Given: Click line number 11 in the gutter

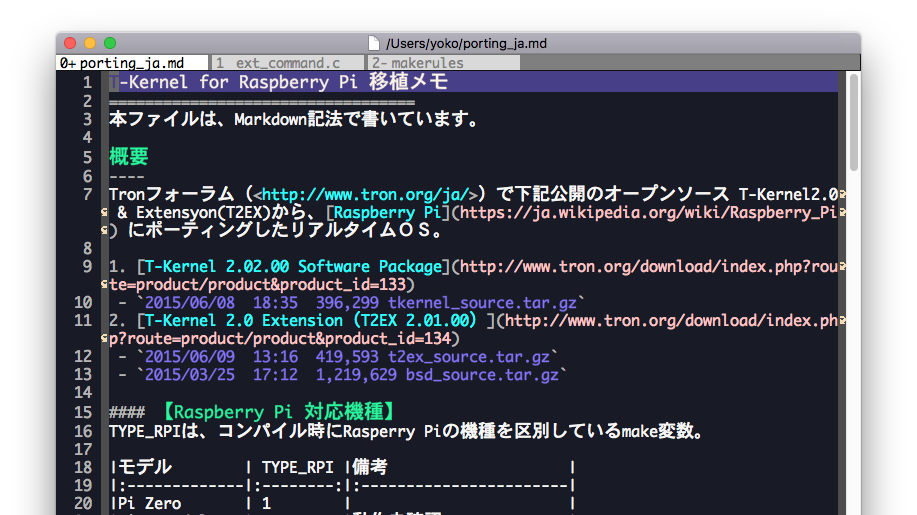Looking at the screenshot, I should pyautogui.click(x=83, y=320).
